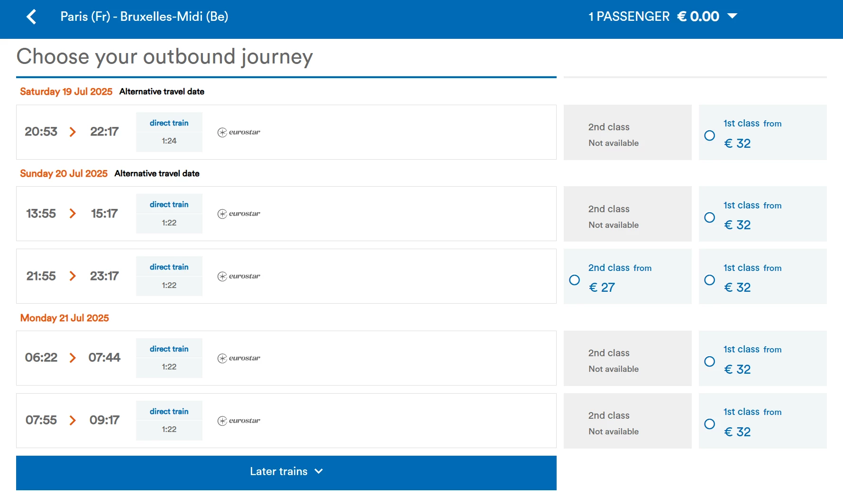Click the Eurostar logo on 20:53 journey
This screenshot has width=843, height=504.
tap(239, 132)
